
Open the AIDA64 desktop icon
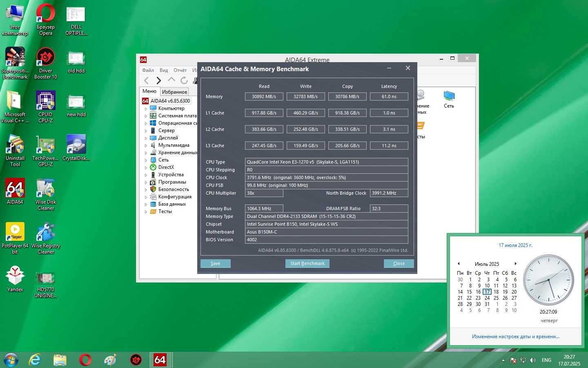[15, 192]
